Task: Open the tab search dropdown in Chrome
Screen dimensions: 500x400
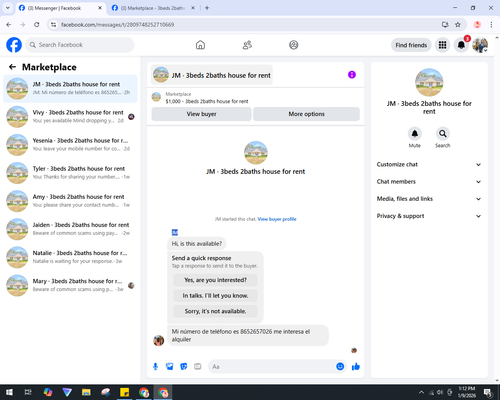Action: coord(8,8)
